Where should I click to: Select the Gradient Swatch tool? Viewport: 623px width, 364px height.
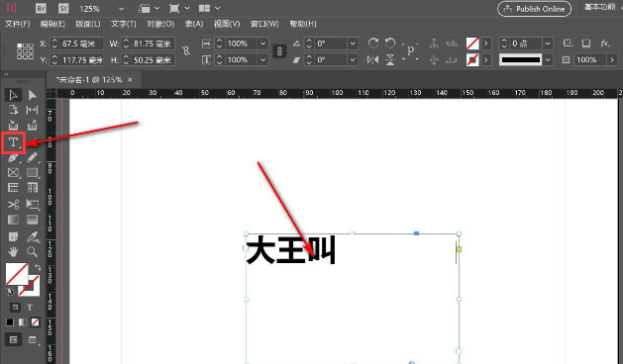click(13, 220)
